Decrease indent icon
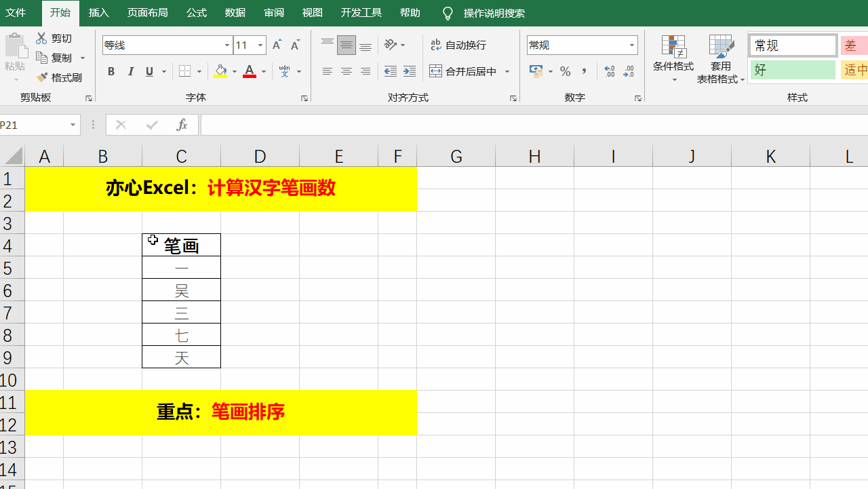 point(391,72)
